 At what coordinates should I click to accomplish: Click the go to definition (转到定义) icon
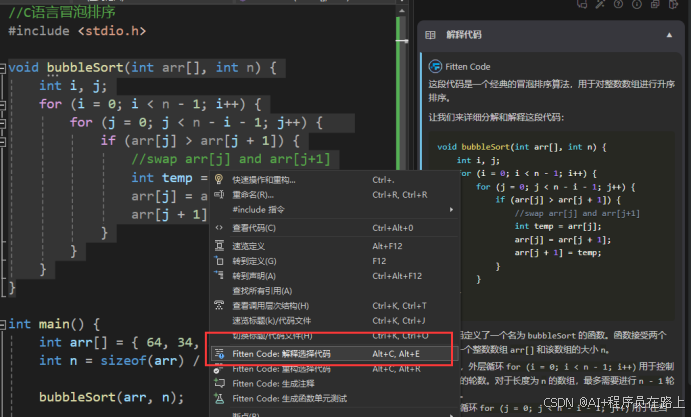(219, 260)
